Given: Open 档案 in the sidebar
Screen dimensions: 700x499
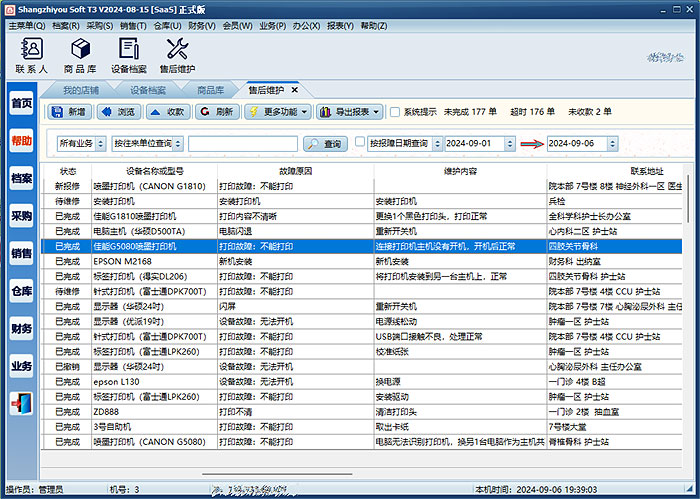Looking at the screenshot, I should click(x=21, y=179).
